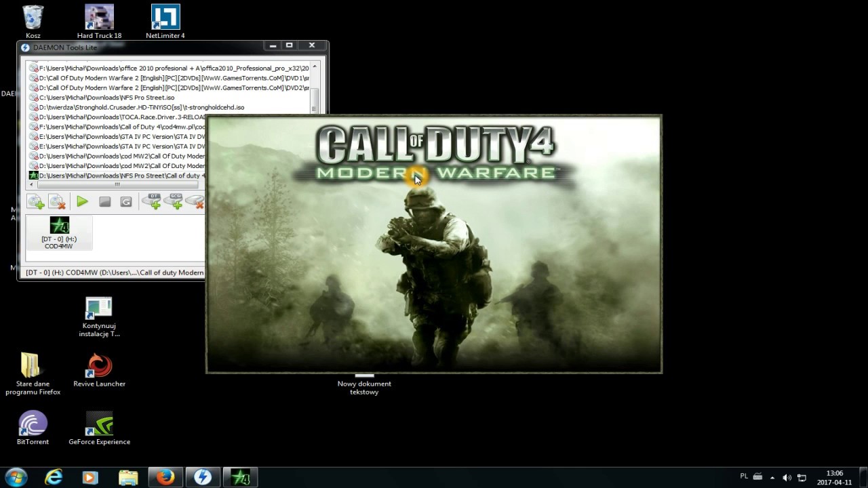Click green COD4 icon in last catalog row
868x488 pixels.
(33, 176)
